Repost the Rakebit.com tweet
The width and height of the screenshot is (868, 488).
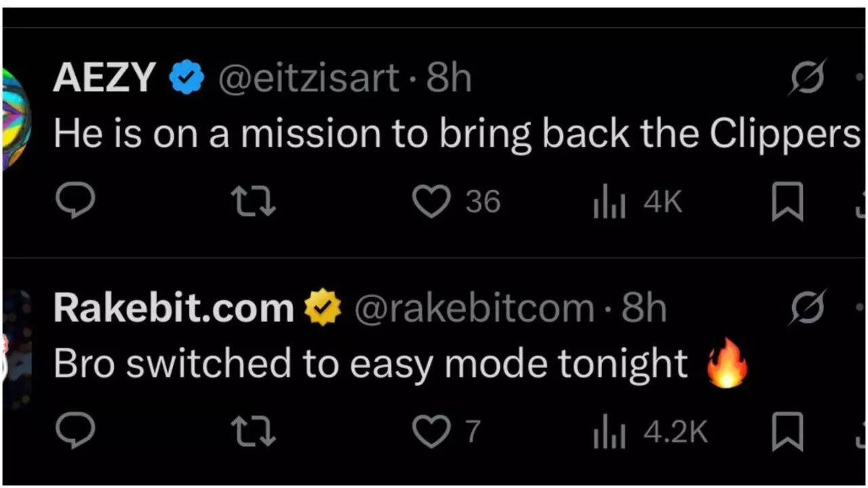coord(253,432)
